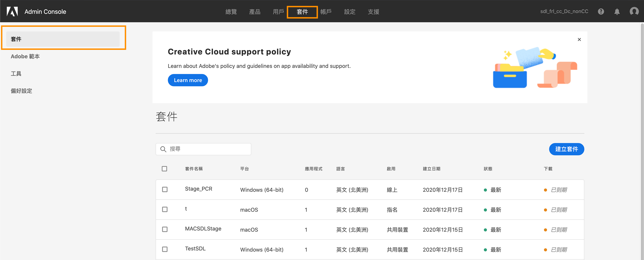Tick the TestSDL package checkbox
Viewport: 644px width, 260px height.
165,249
